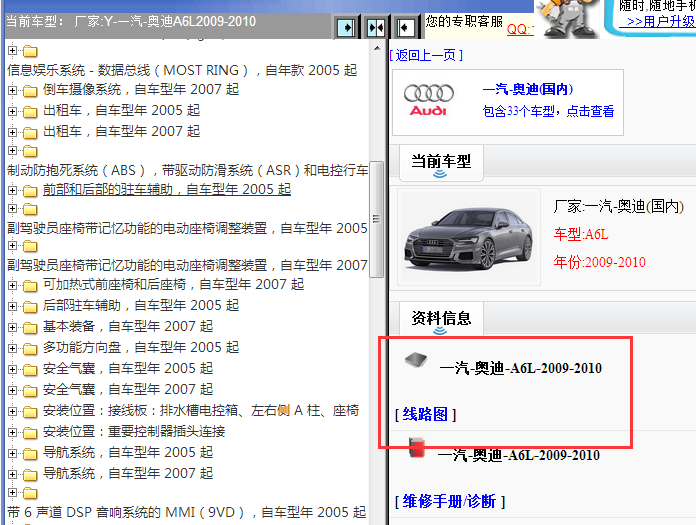Expand the 后部驻车辅助 2005 tree node
Viewport: 696px width, 525px height.
coord(12,306)
